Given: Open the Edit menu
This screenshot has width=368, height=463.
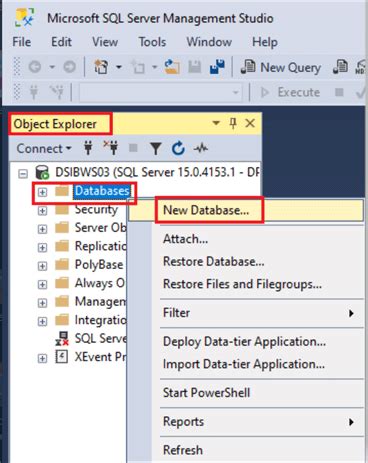Looking at the screenshot, I should click(x=61, y=42).
